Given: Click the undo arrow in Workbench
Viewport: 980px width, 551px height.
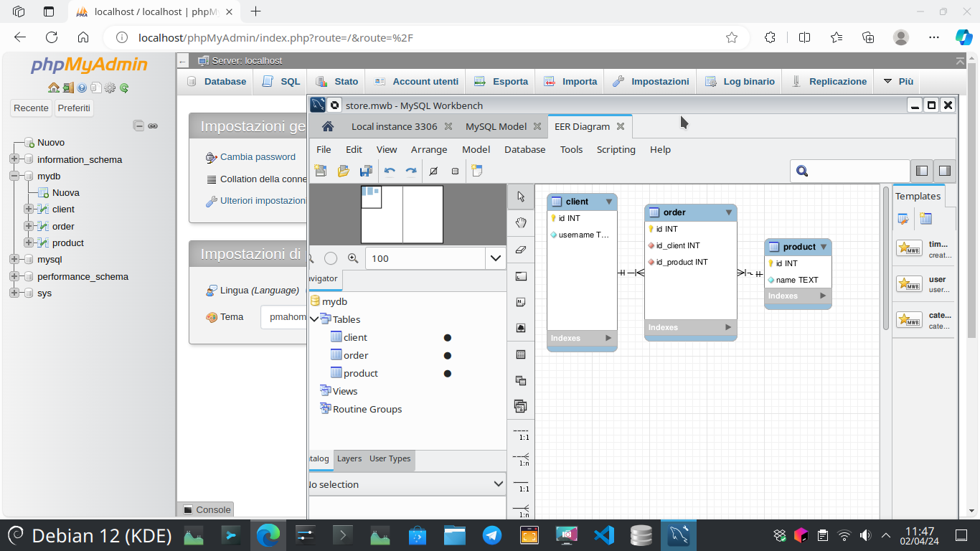Looking at the screenshot, I should (390, 171).
